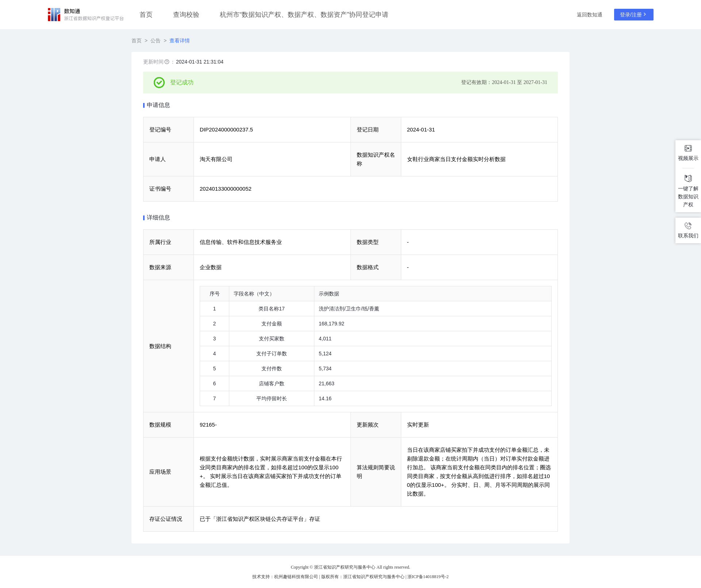Image resolution: width=701 pixels, height=588 pixels.
Task: Click sample value 洗护清洁剂/卫生巾/纸/香薰
Action: [349, 309]
